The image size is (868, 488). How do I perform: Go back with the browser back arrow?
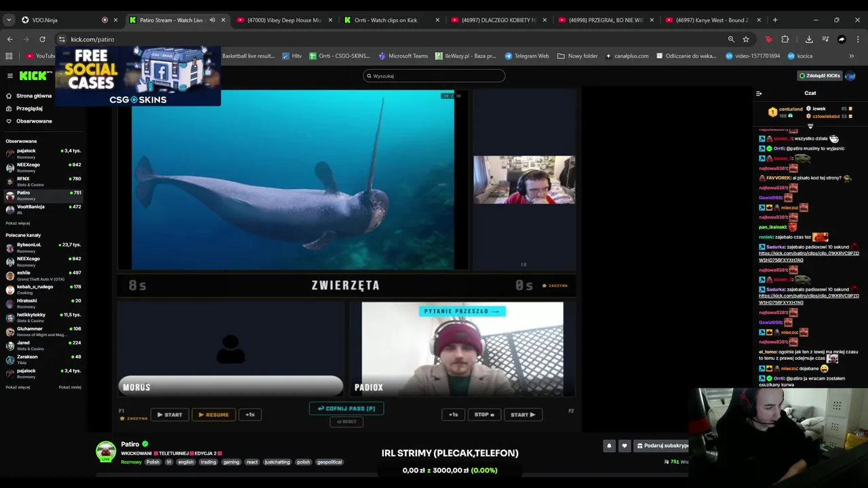pos(9,39)
